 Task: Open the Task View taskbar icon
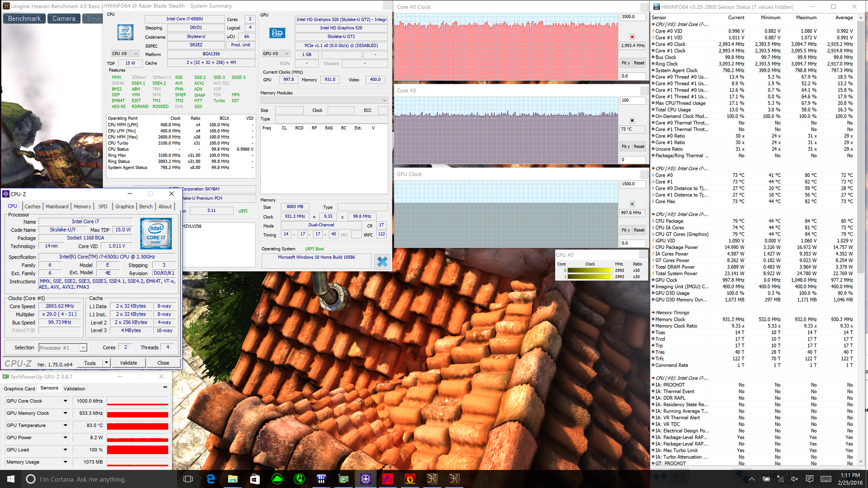point(188,479)
